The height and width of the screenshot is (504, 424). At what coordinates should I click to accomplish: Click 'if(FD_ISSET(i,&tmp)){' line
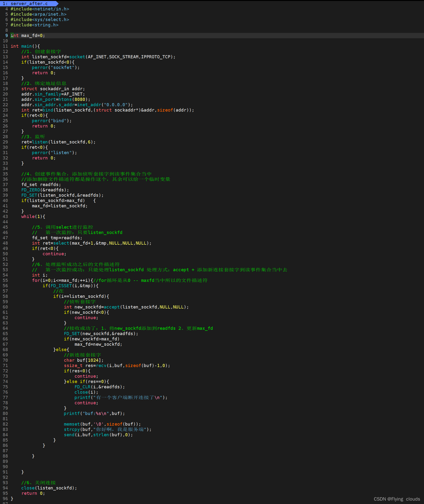click(70, 286)
